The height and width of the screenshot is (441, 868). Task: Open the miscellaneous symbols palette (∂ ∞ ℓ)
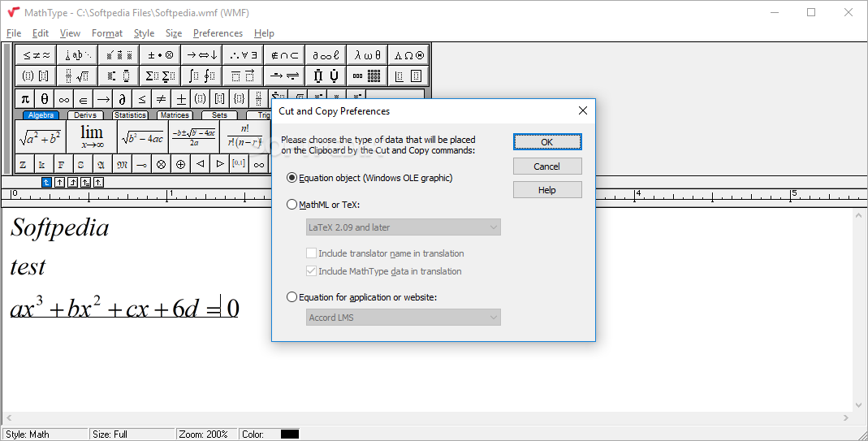(x=326, y=55)
